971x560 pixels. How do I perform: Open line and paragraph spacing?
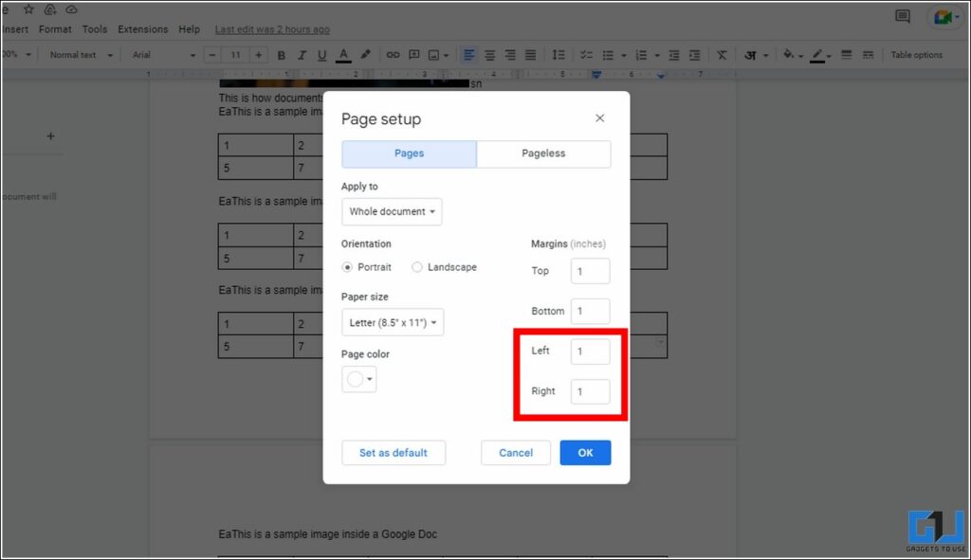coord(559,55)
